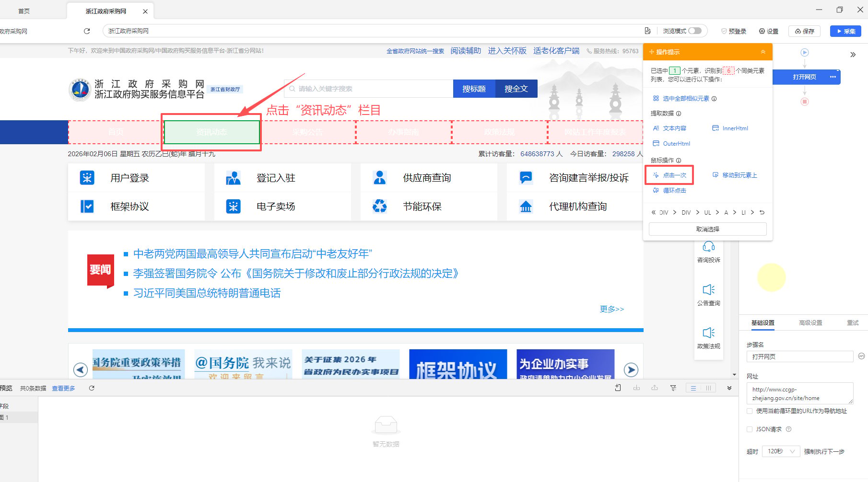
Task: Select the UL node in the element path
Action: [x=708, y=213]
